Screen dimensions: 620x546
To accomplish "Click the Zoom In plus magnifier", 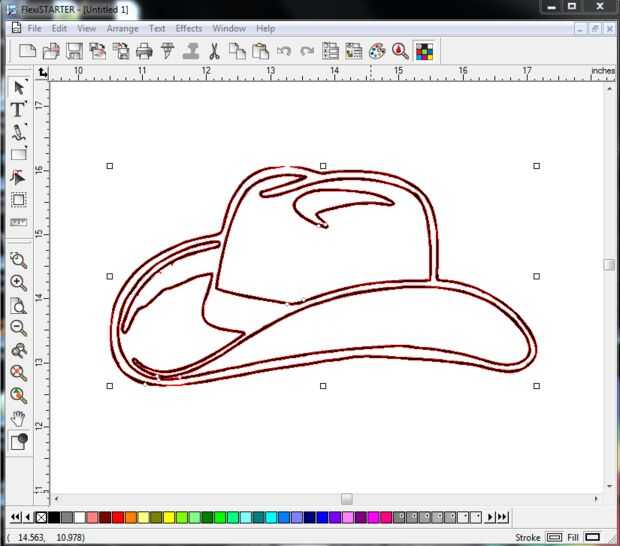I will point(18,283).
